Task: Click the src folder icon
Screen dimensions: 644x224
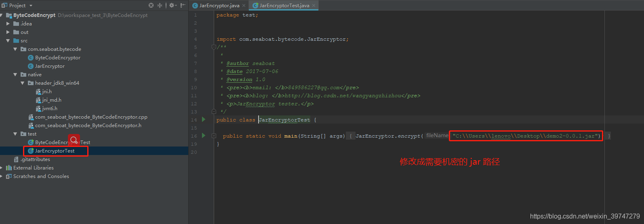Action: click(x=16, y=41)
